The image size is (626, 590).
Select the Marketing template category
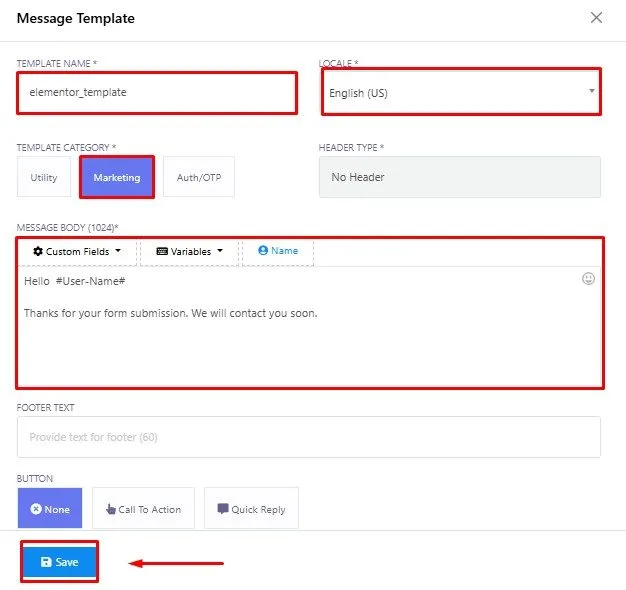click(x=117, y=177)
